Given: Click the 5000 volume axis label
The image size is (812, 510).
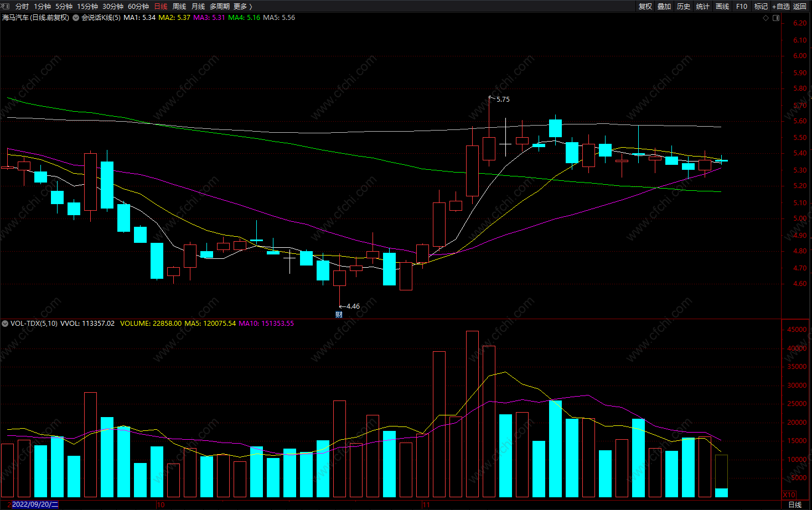Looking at the screenshot, I should point(799,478).
